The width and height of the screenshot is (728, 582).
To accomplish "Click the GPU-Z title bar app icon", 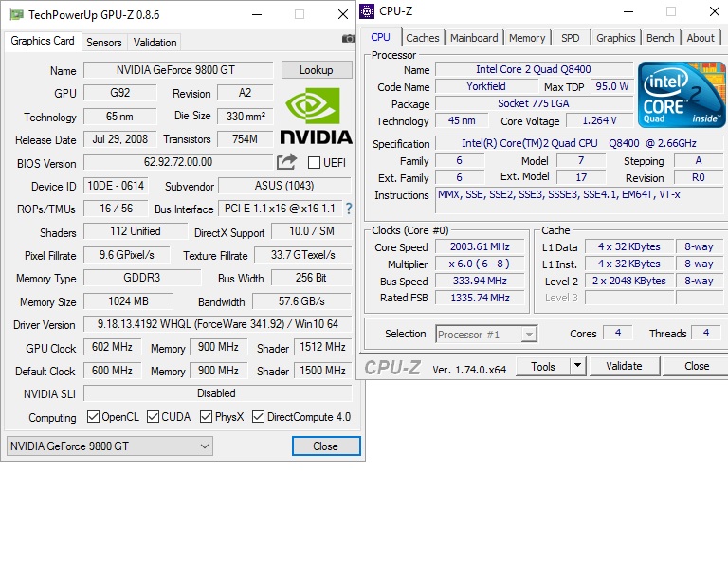I will coord(17,14).
